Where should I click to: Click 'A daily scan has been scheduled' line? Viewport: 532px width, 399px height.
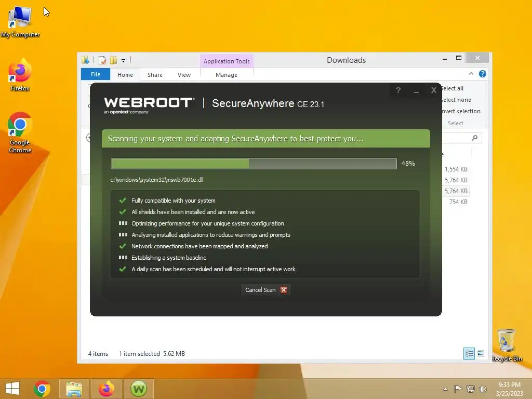(x=214, y=269)
